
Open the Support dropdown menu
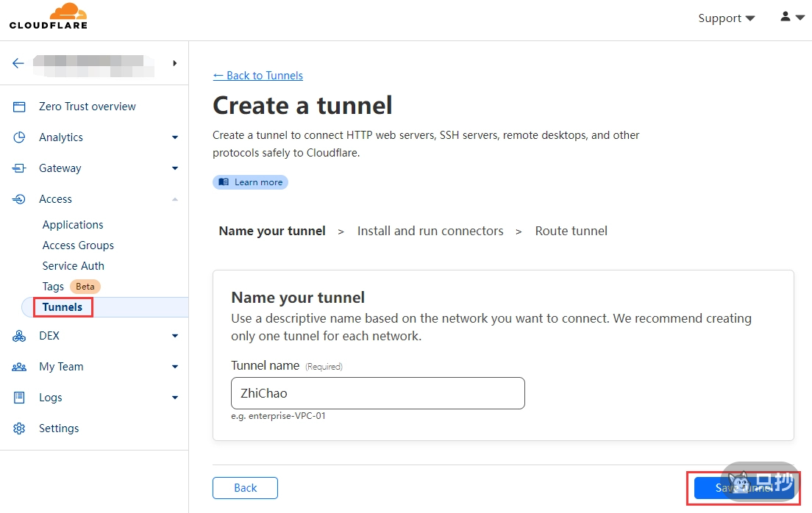coord(726,18)
